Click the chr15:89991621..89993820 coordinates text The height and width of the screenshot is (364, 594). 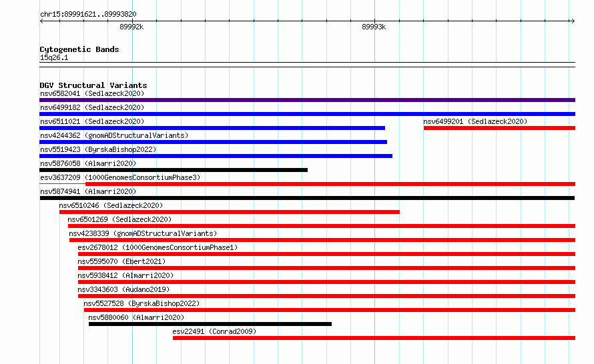point(88,14)
